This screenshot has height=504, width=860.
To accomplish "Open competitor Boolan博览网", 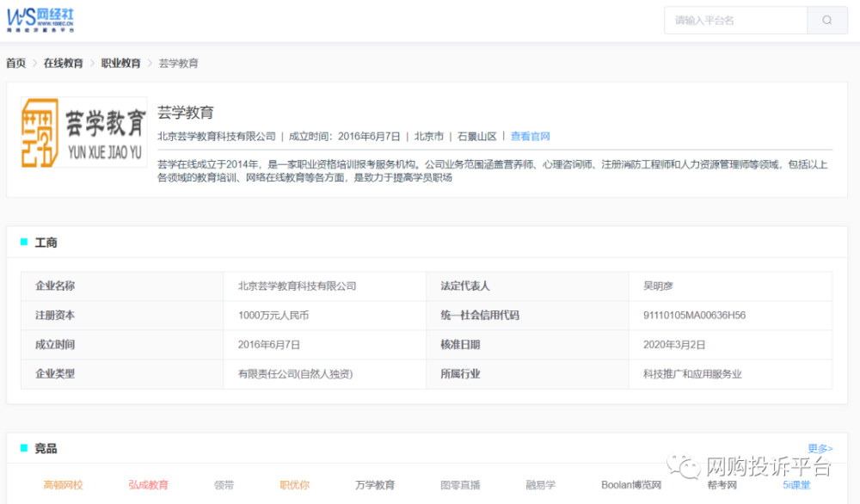I will (631, 485).
